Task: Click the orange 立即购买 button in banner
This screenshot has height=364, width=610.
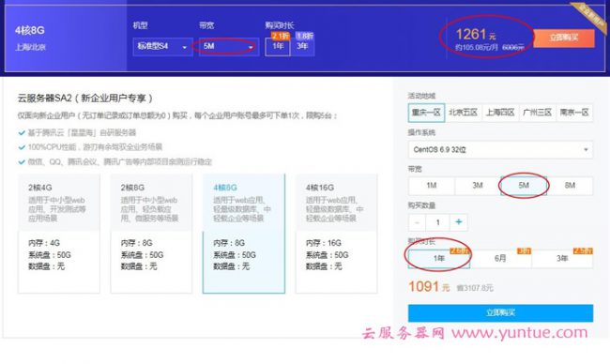Action: 564,38
